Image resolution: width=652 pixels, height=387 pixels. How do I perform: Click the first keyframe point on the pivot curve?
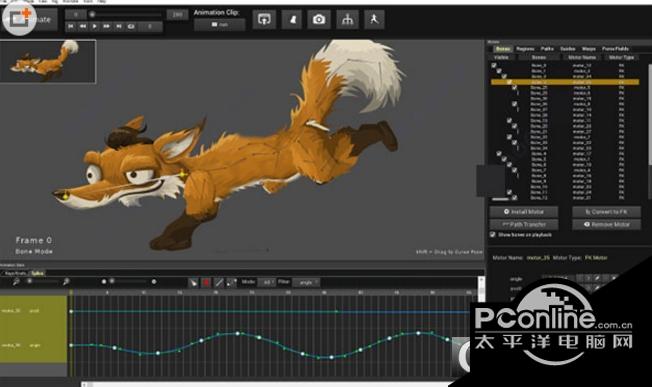click(x=71, y=311)
